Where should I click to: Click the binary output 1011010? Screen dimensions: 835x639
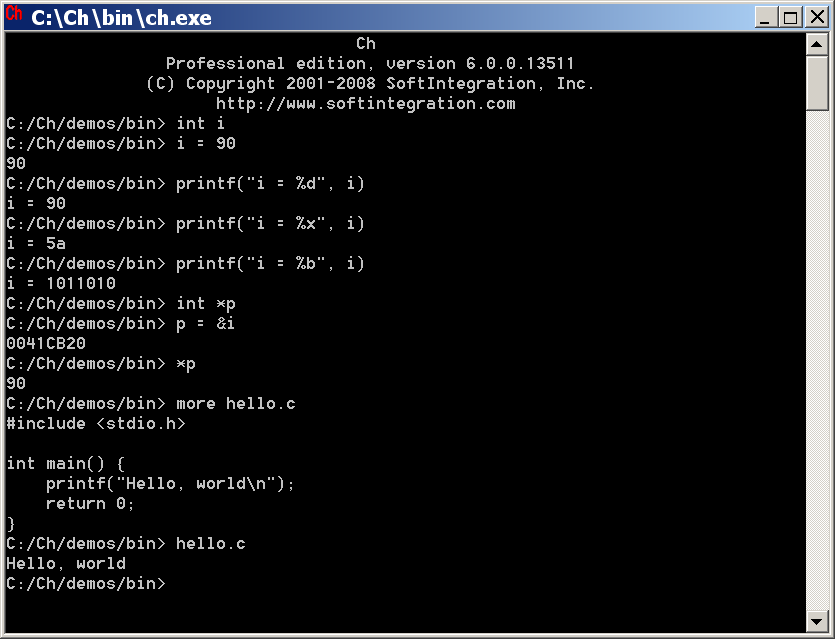tap(81, 283)
